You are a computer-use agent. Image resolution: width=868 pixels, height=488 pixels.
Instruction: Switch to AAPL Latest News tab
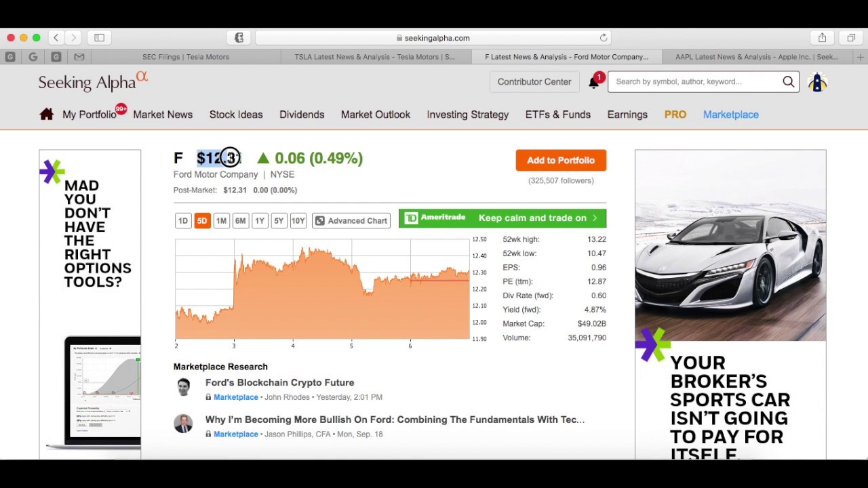click(757, 57)
